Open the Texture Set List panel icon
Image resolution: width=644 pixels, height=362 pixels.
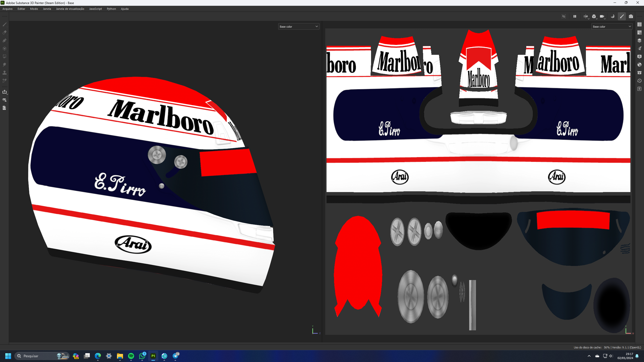(639, 24)
